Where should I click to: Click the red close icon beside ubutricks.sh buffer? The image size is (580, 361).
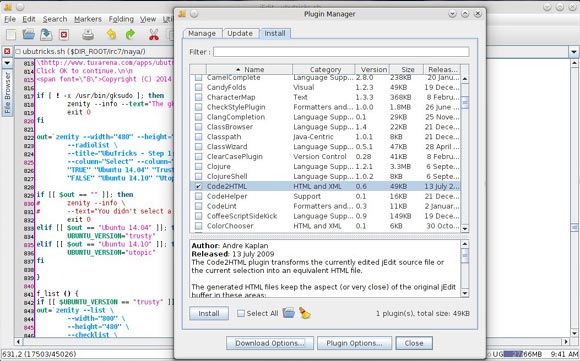(7, 51)
